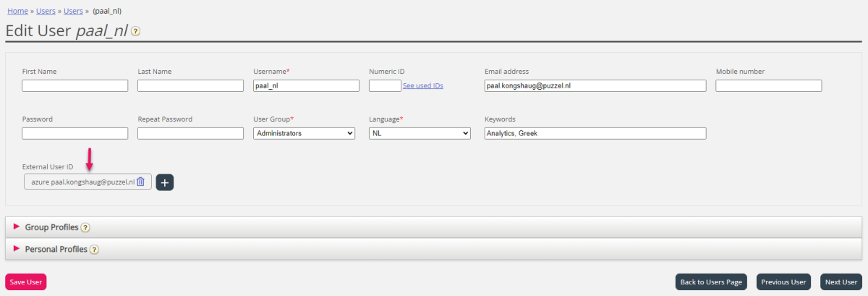Click the Mobile number input box
This screenshot has height=296, width=868.
[x=768, y=85]
